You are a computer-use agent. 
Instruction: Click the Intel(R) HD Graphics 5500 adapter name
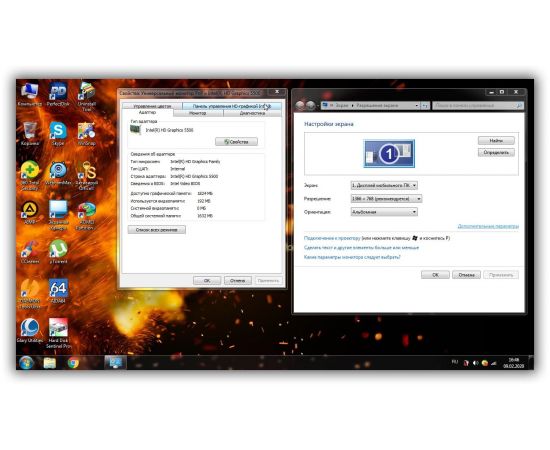pyautogui.click(x=169, y=130)
